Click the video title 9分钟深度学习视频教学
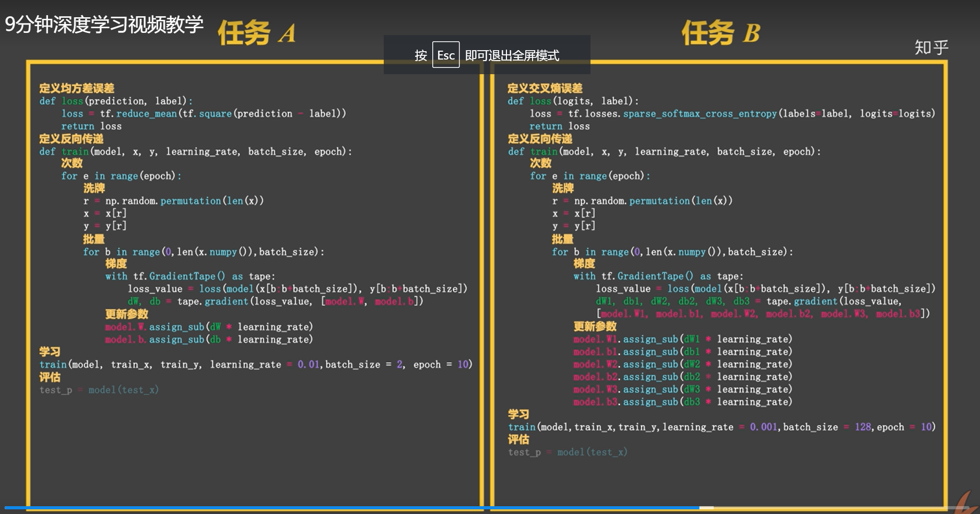 click(x=104, y=25)
